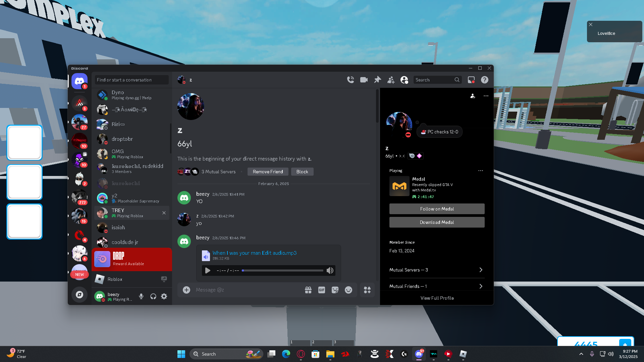Hide the user profile panel

tap(404, 80)
